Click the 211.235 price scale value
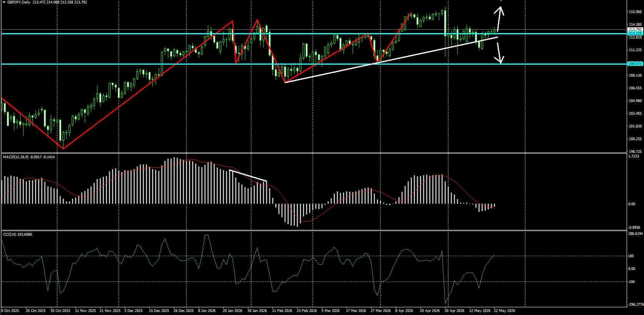The height and width of the screenshot is (315, 644). click(x=635, y=50)
